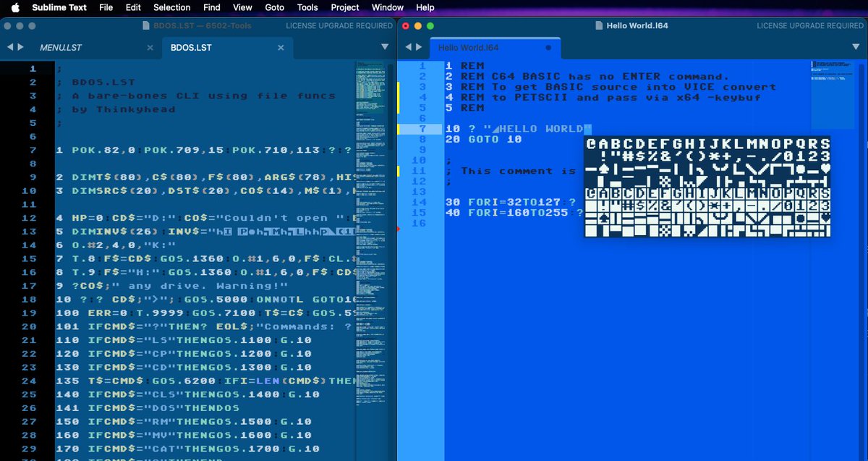Open the Project menu
This screenshot has width=868, height=461.
pyautogui.click(x=345, y=7)
